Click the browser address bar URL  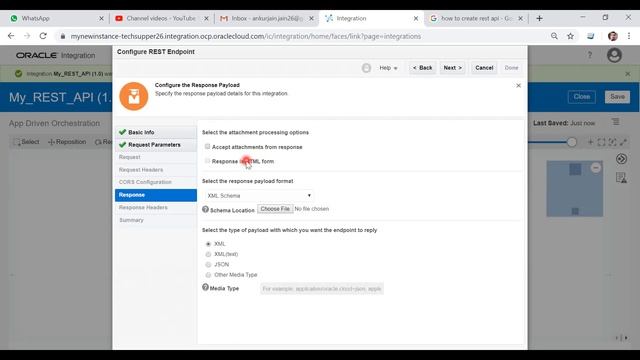tap(245, 36)
